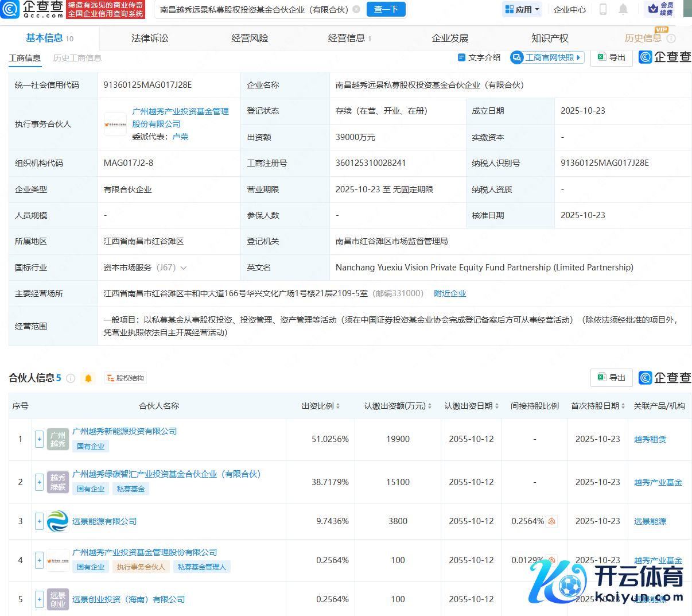This screenshot has height=616, width=692.
Task: Click the indirect holding icon for 远景能源有限公司
Action: point(551,521)
